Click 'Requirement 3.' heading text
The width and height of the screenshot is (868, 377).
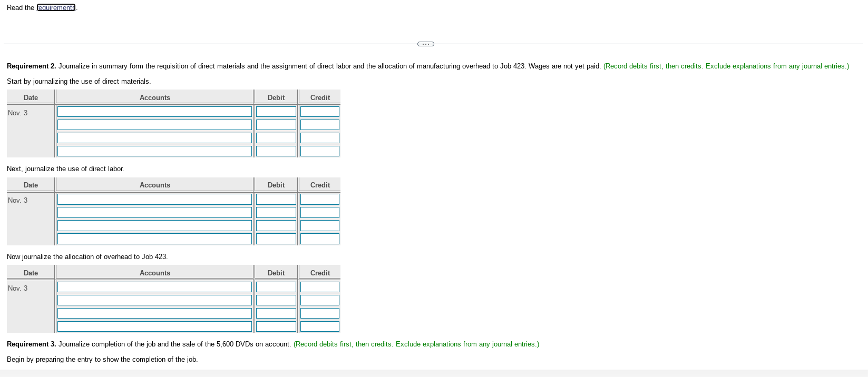click(32, 344)
